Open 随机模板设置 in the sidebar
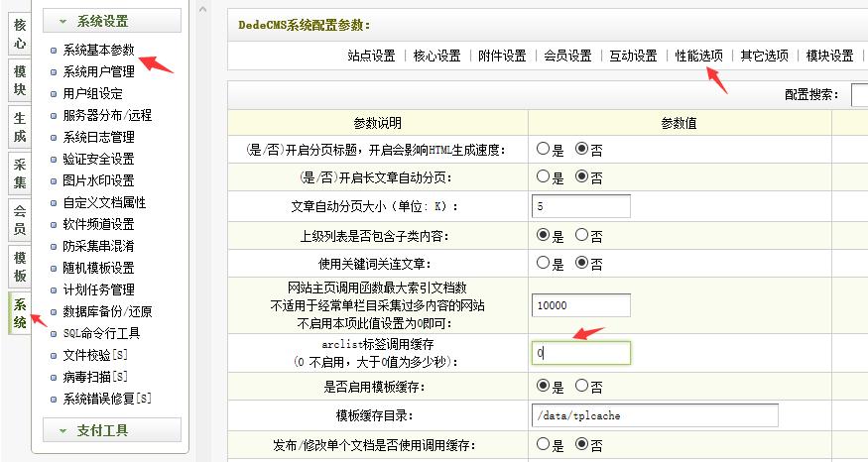 (x=98, y=268)
